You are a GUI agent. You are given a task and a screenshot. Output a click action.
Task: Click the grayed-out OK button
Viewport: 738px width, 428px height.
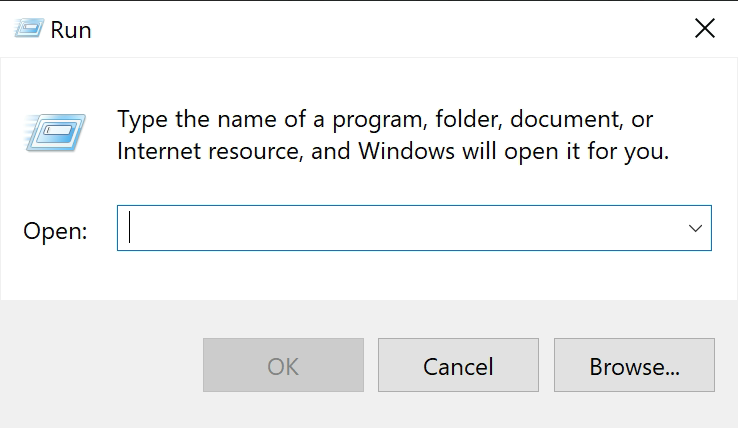tap(283, 365)
